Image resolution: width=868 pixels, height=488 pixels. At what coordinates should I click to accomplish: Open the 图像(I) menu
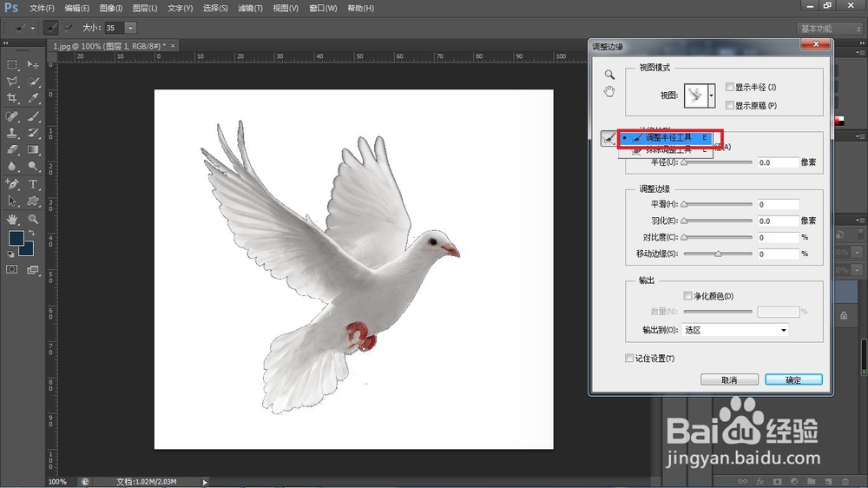pyautogui.click(x=111, y=9)
